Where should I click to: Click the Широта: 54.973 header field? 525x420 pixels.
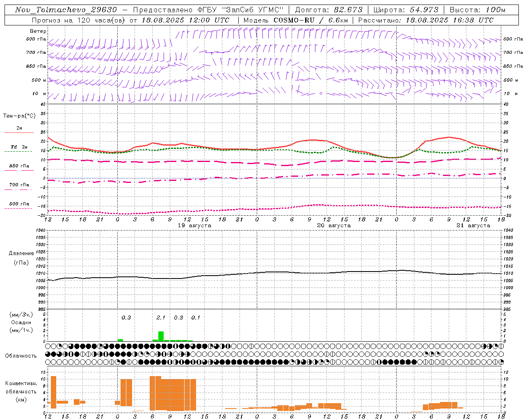406,10
